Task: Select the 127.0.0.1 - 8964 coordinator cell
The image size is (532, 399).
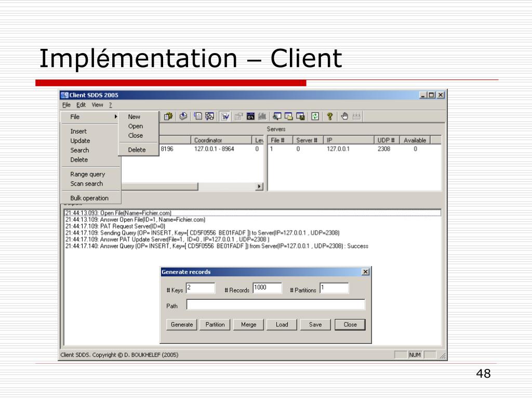Action: (x=214, y=149)
